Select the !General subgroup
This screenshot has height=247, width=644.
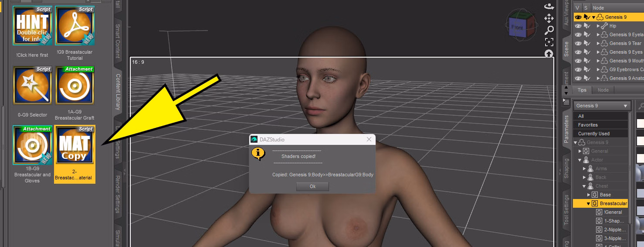pyautogui.click(x=613, y=212)
